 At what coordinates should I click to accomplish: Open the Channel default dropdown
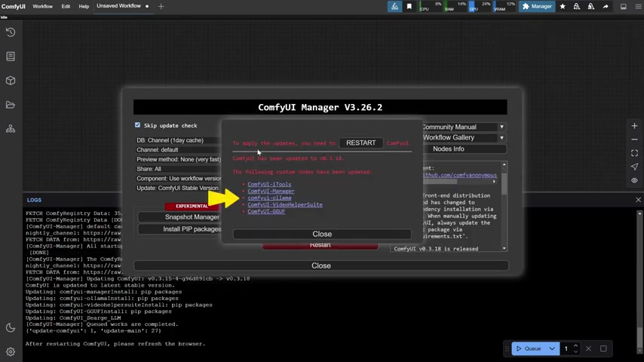(178, 149)
